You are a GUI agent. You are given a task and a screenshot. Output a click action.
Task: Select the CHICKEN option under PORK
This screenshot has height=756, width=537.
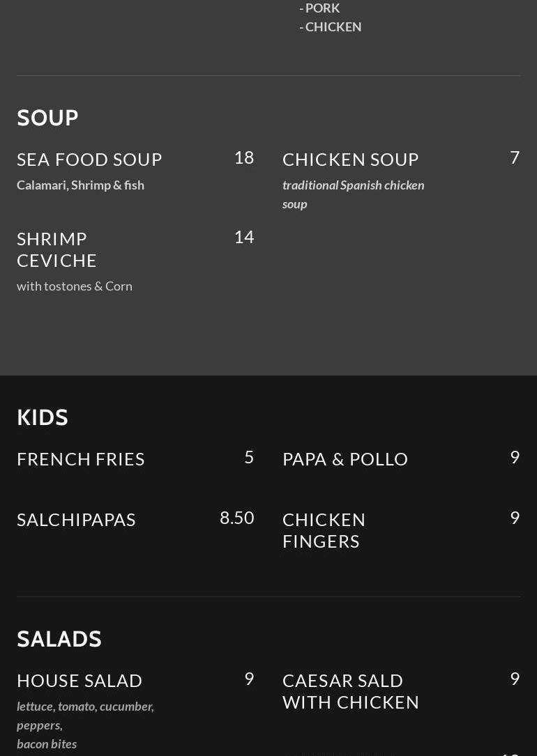333,26
